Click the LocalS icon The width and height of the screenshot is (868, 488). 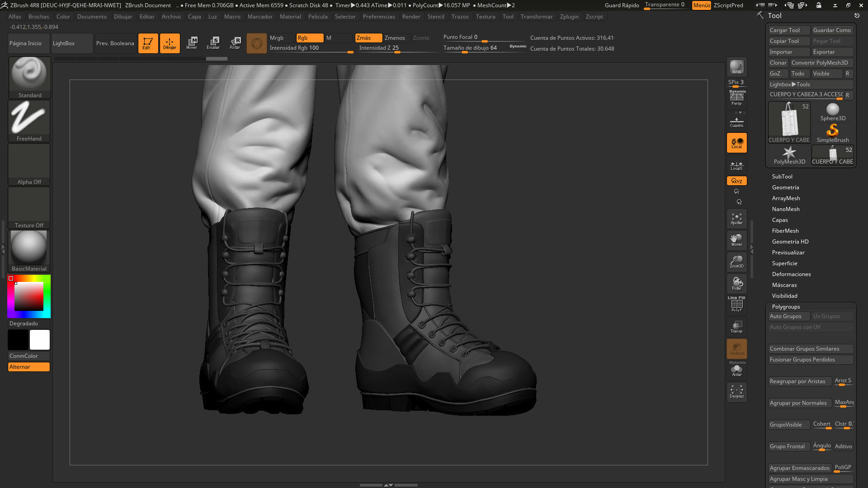click(736, 165)
